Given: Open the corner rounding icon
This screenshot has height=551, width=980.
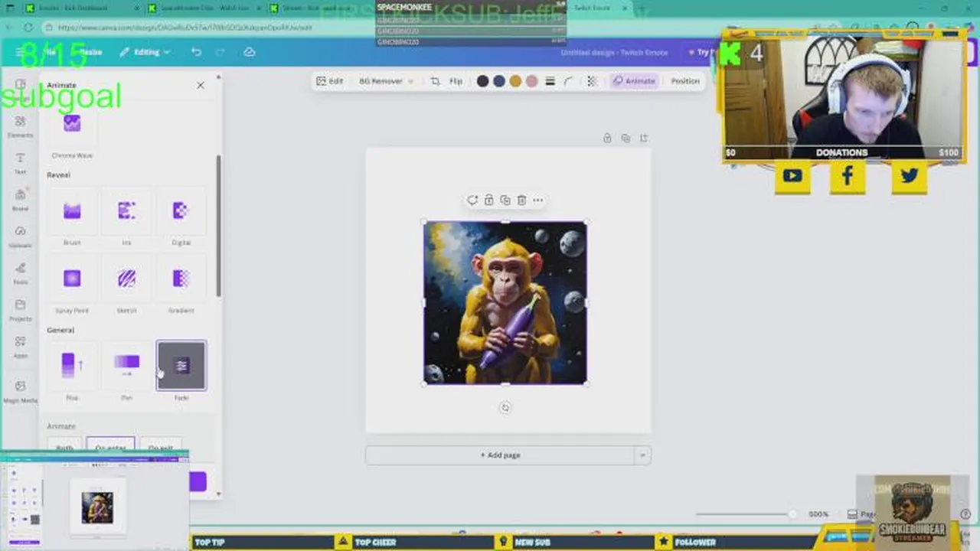Looking at the screenshot, I should tap(568, 81).
